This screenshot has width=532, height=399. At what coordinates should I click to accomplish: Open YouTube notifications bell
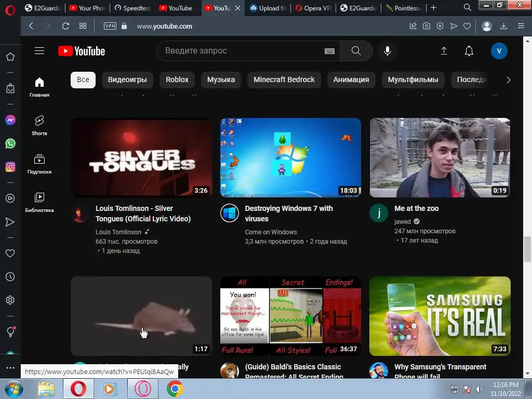pyautogui.click(x=469, y=51)
